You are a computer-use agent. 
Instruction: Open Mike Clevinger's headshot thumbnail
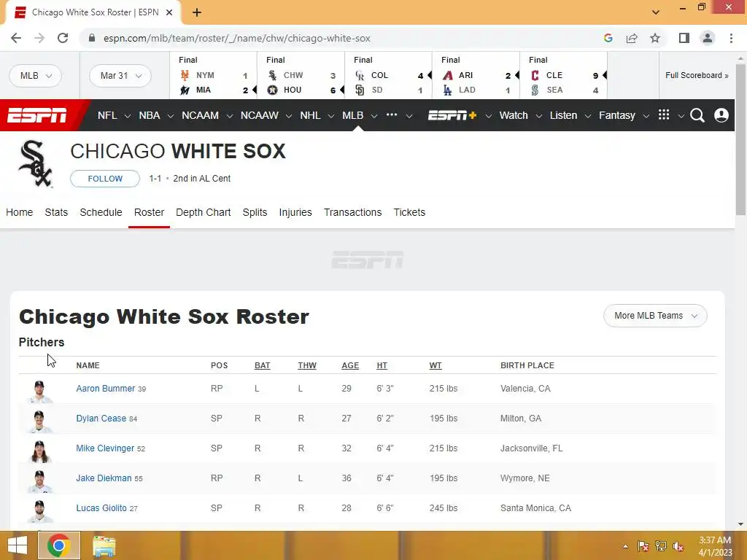coord(39,451)
